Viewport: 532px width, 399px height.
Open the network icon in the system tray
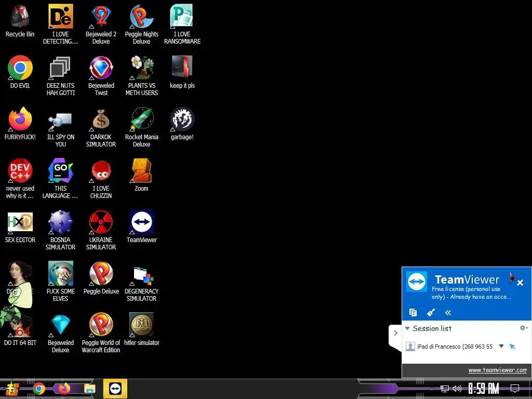coord(445,389)
